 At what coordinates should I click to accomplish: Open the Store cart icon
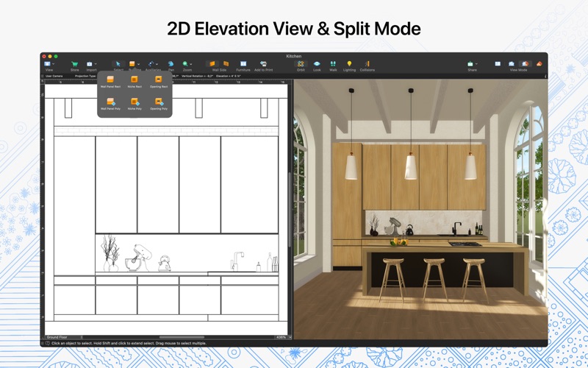[75, 64]
